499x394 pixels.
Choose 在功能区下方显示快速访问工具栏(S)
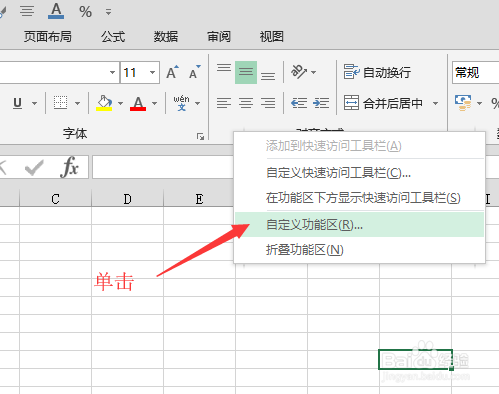click(359, 198)
